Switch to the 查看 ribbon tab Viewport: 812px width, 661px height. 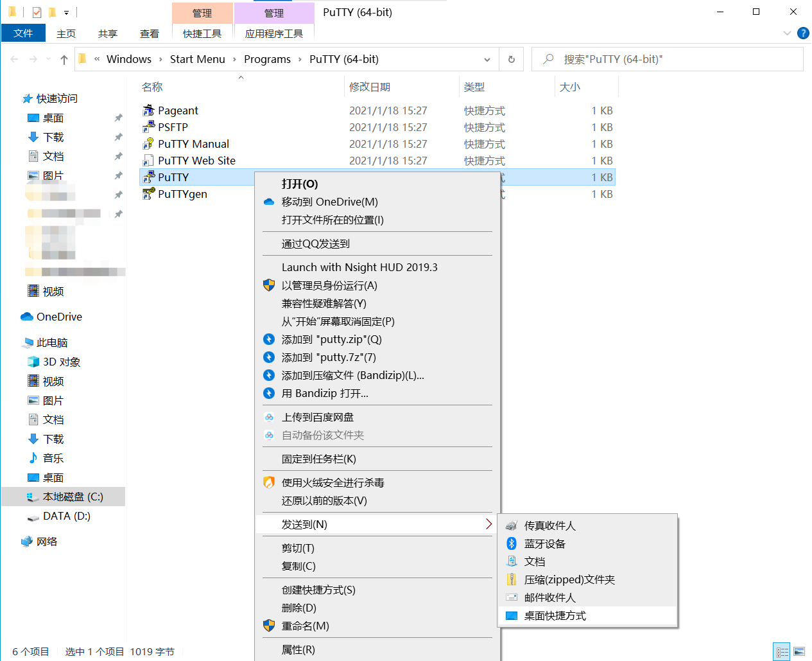tap(150, 33)
